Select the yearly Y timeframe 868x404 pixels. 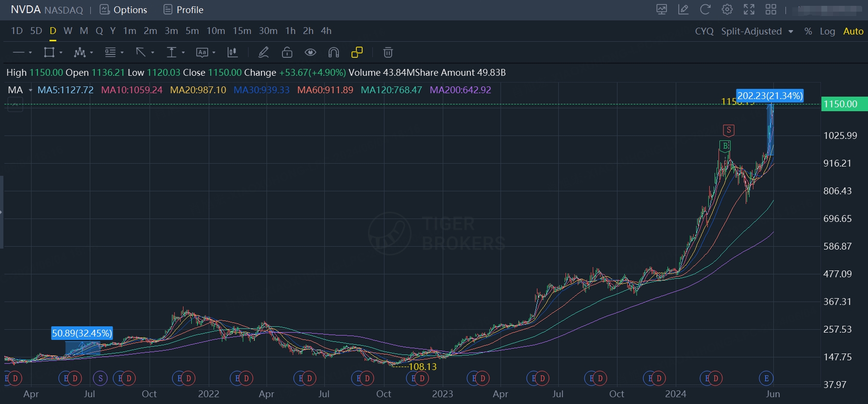113,31
